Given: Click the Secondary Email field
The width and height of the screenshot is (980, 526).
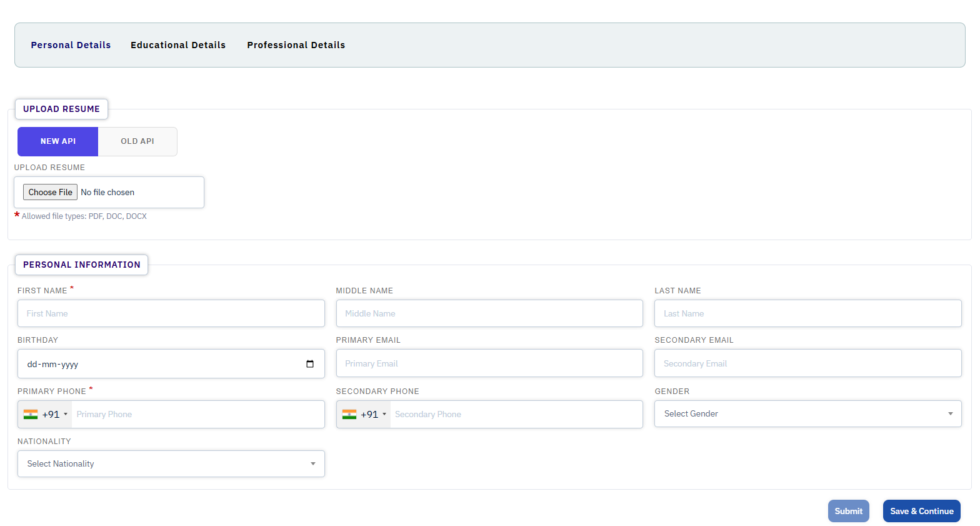Looking at the screenshot, I should [x=807, y=363].
